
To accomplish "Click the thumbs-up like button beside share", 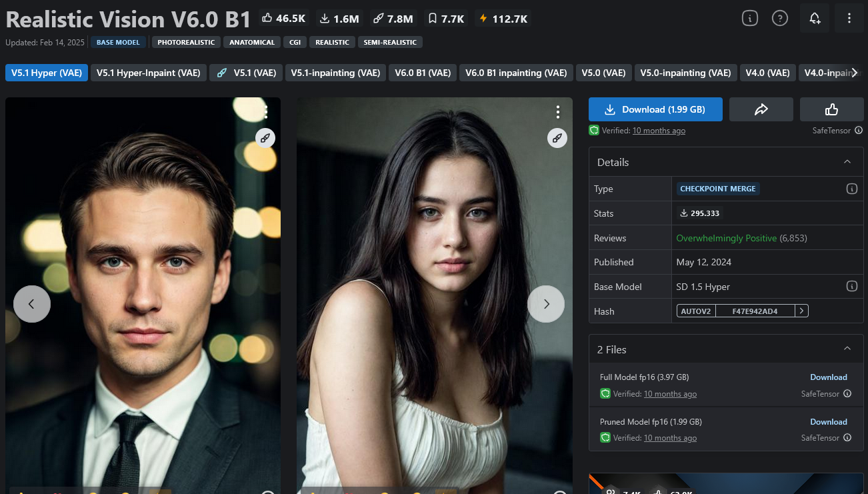I will coord(831,109).
